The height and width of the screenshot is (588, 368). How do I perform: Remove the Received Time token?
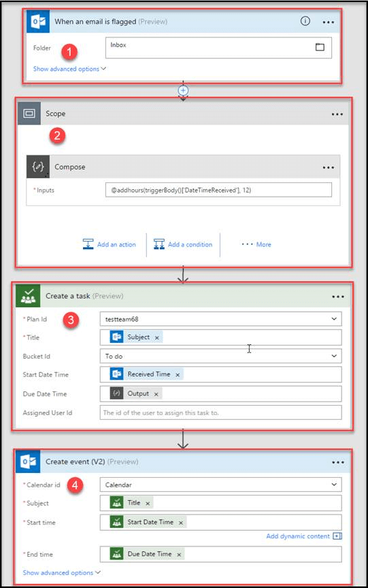pos(178,374)
